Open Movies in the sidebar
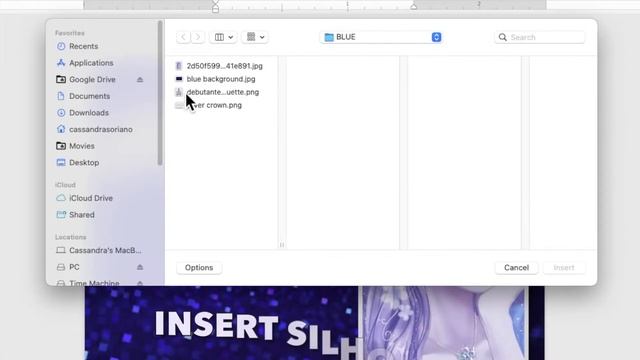This screenshot has width=640, height=360. click(x=82, y=146)
